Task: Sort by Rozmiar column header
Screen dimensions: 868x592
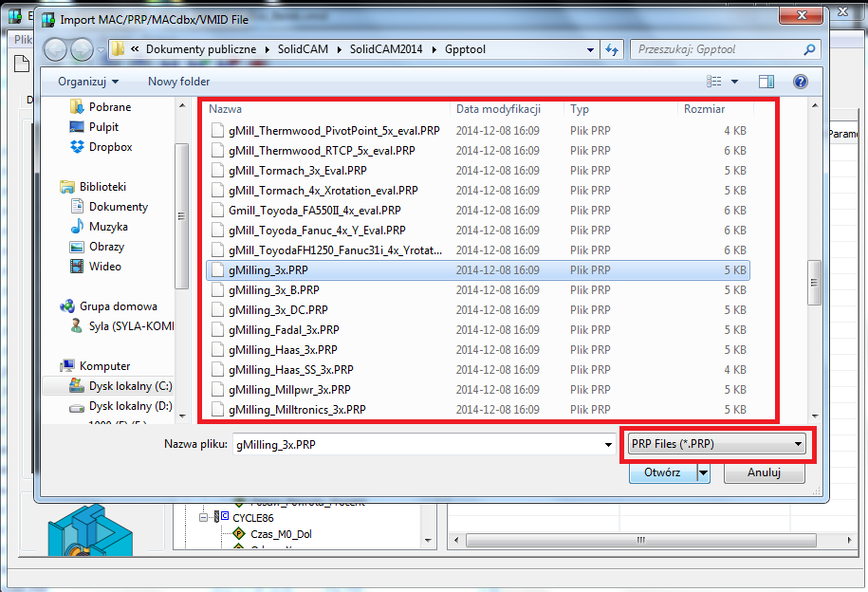Action: pos(704,109)
